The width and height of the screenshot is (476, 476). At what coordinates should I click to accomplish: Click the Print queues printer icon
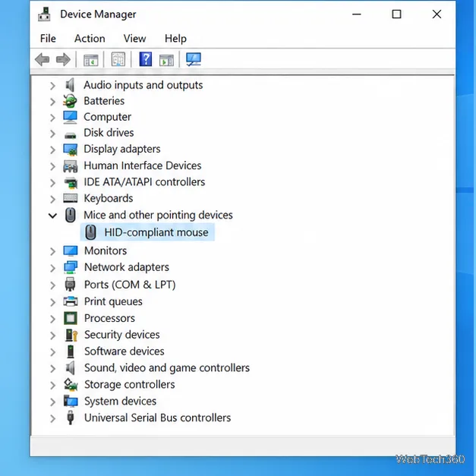tap(71, 301)
